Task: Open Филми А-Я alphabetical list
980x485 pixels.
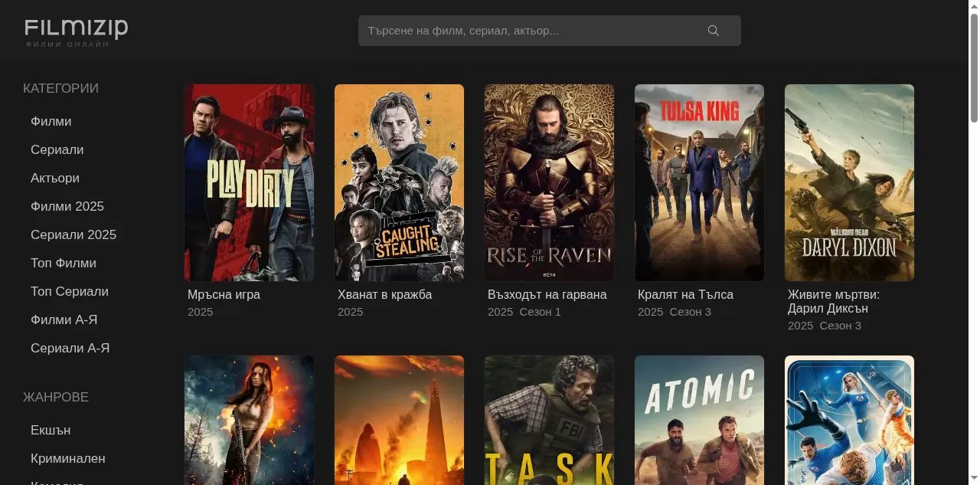Action: click(64, 320)
